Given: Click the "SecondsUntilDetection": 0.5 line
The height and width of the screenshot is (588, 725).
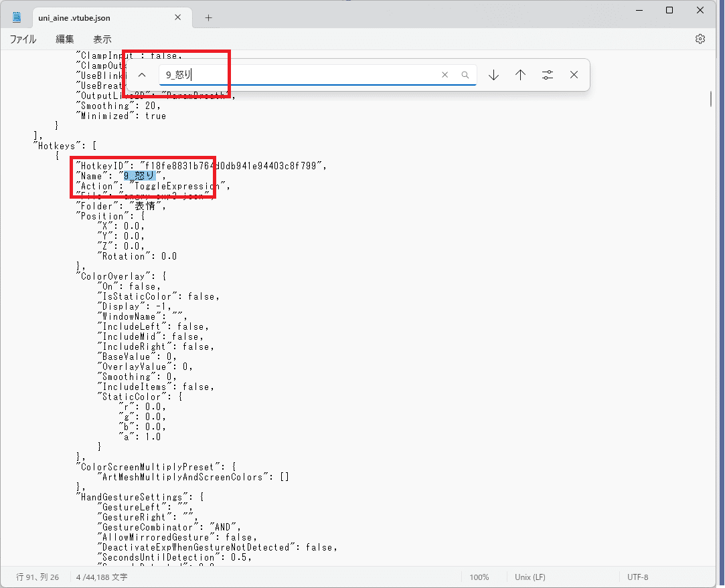Looking at the screenshot, I should coord(174,557).
